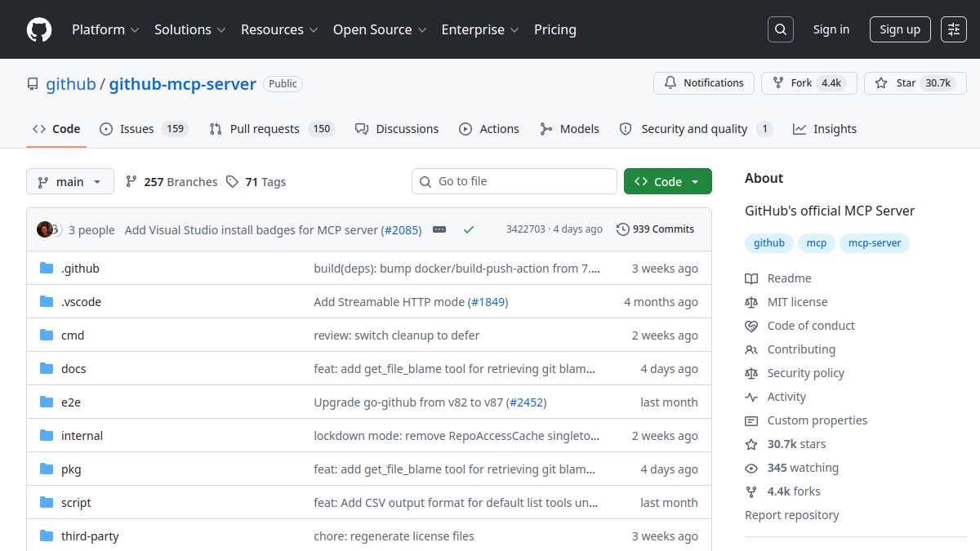Click the Contributing people icon

751,349
